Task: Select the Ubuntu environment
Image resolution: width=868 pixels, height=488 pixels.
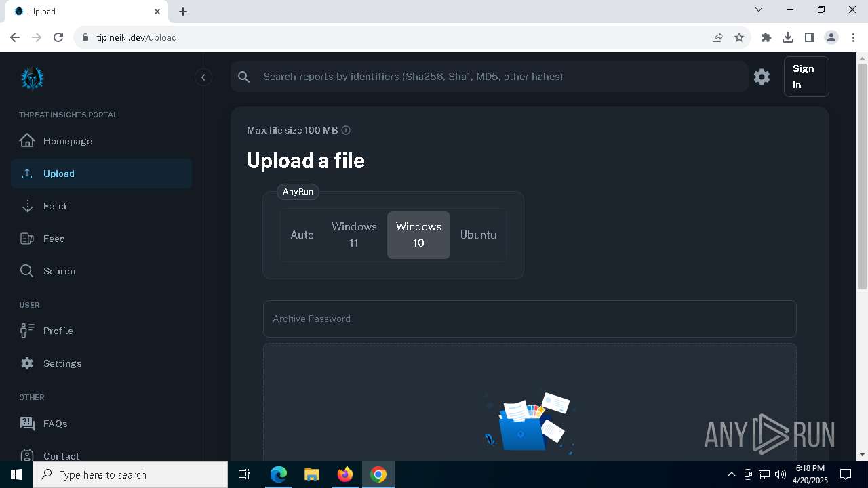Action: (x=478, y=235)
